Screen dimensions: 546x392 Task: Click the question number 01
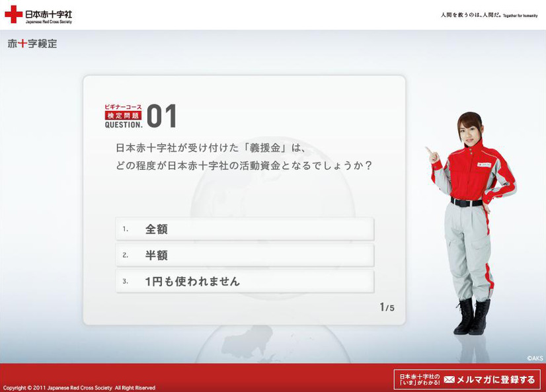[x=161, y=116]
